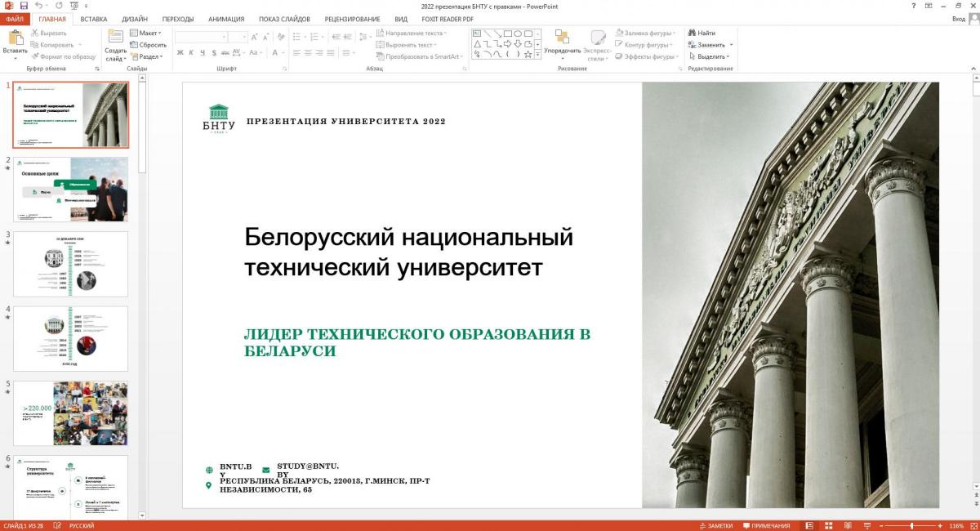Center text in the paragraph group
This screenshot has height=531, width=980.
[x=308, y=52]
